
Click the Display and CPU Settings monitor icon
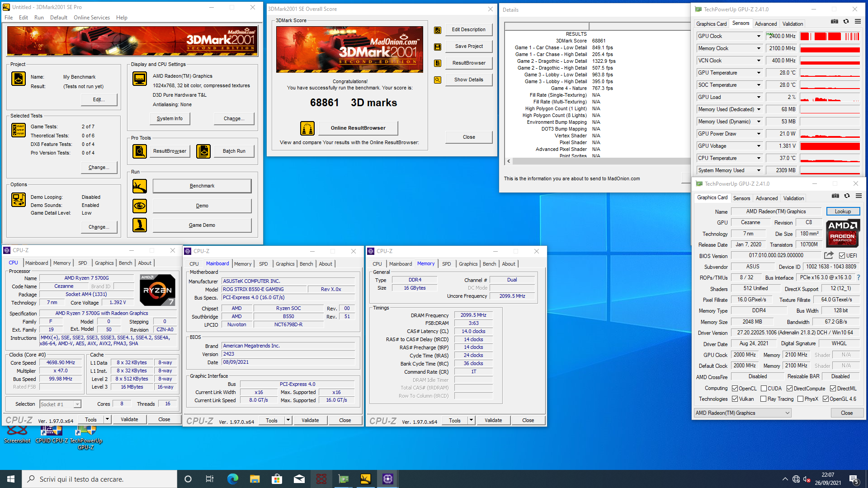click(x=139, y=79)
